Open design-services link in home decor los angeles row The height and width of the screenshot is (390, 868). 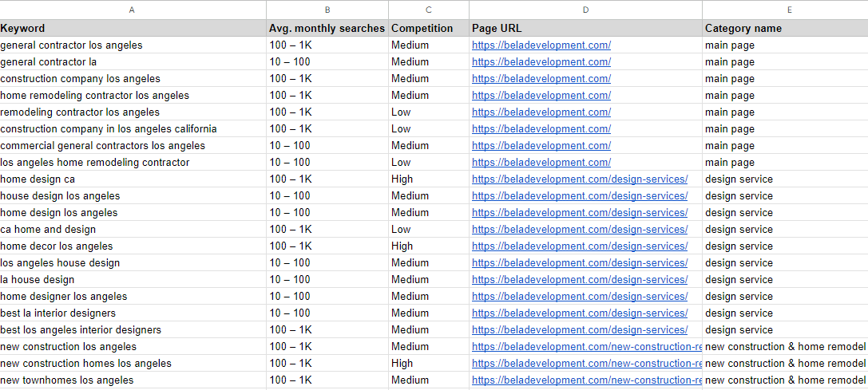pos(580,246)
